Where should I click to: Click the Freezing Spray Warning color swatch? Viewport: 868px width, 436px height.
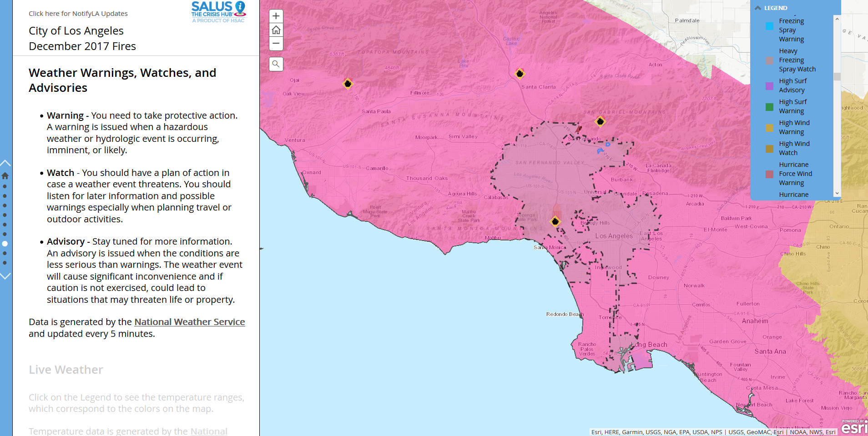[x=769, y=26]
